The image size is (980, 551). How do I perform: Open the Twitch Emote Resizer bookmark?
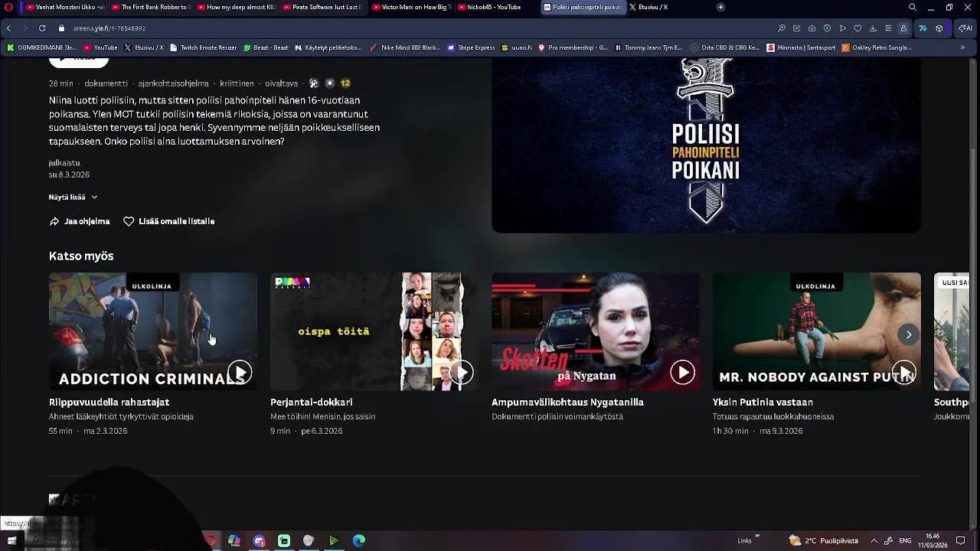coord(204,47)
